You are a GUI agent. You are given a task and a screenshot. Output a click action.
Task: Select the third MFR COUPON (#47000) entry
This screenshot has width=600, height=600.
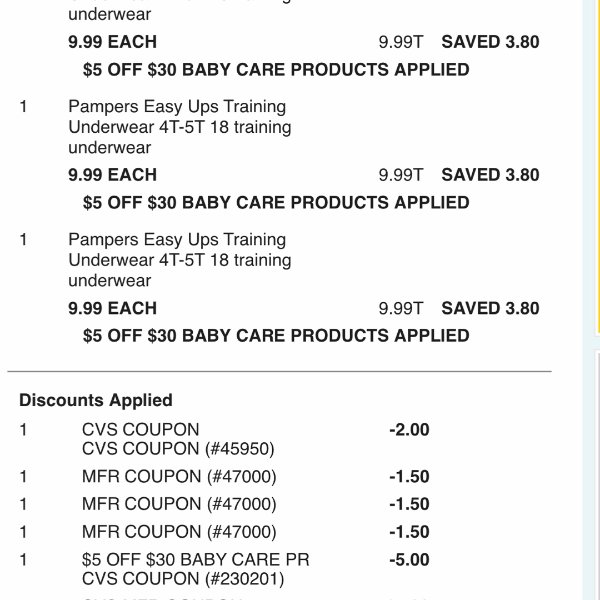click(x=179, y=532)
